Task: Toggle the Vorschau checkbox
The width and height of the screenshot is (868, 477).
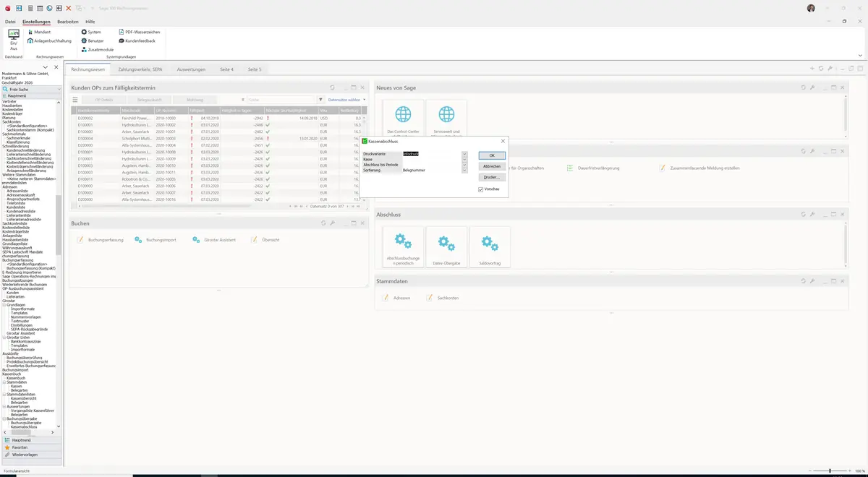Action: [481, 189]
